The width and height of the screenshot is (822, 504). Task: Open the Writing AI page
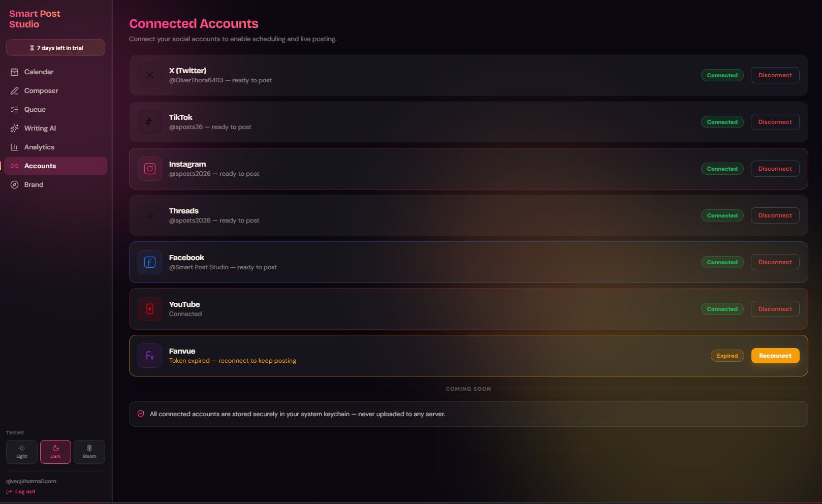pos(55,128)
